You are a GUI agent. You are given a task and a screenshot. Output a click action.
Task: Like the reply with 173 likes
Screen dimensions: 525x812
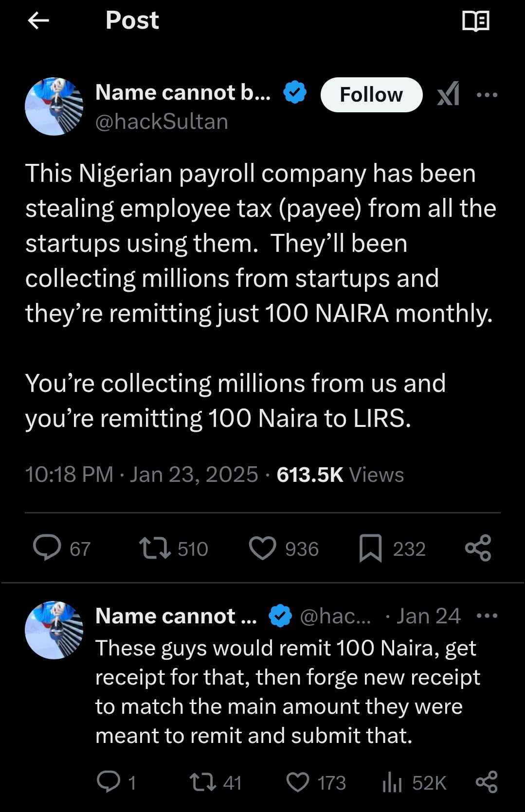tap(298, 782)
